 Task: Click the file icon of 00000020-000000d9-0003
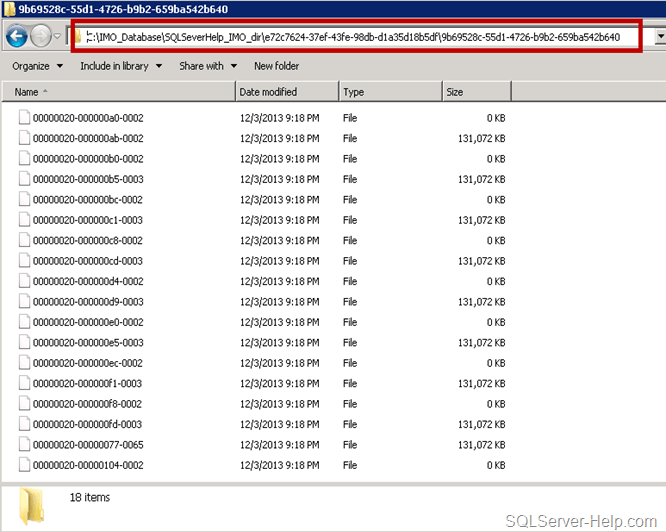(24, 301)
